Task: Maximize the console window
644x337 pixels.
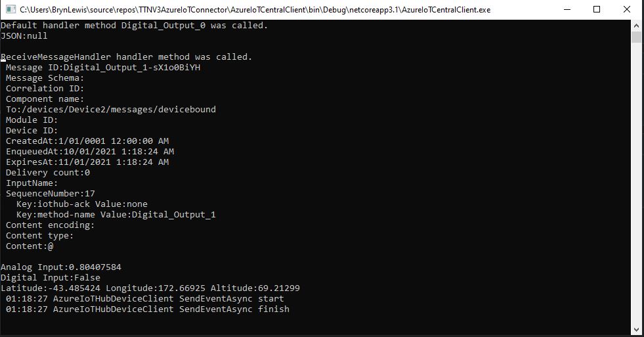Action: [597, 10]
